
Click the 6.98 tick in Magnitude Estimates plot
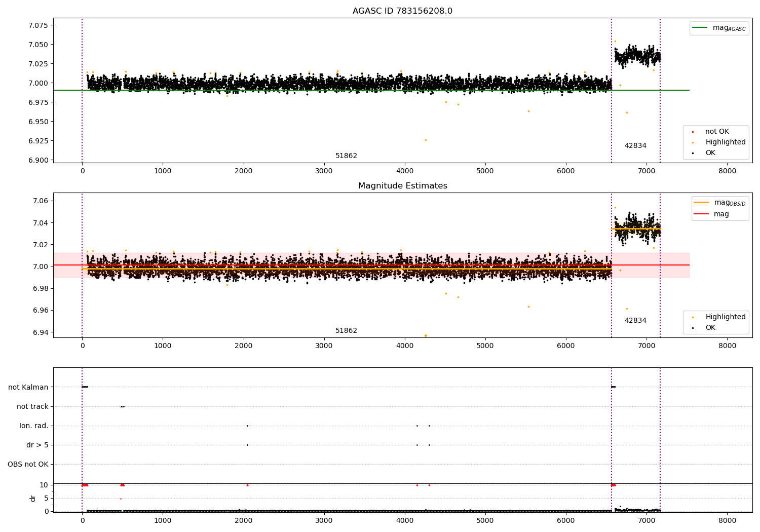40,289
